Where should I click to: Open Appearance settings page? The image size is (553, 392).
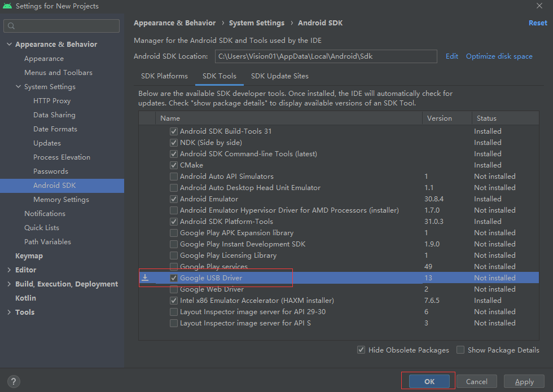coord(44,59)
